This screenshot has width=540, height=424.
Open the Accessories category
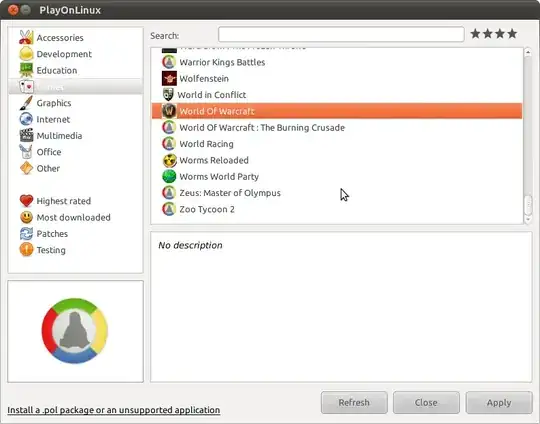(60, 38)
